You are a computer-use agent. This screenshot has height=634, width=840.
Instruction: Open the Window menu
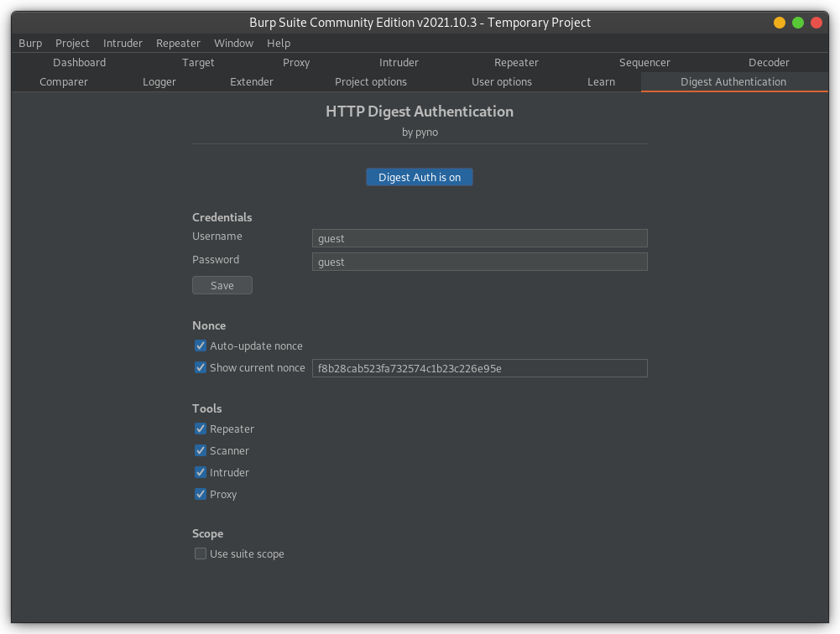pyautogui.click(x=233, y=44)
